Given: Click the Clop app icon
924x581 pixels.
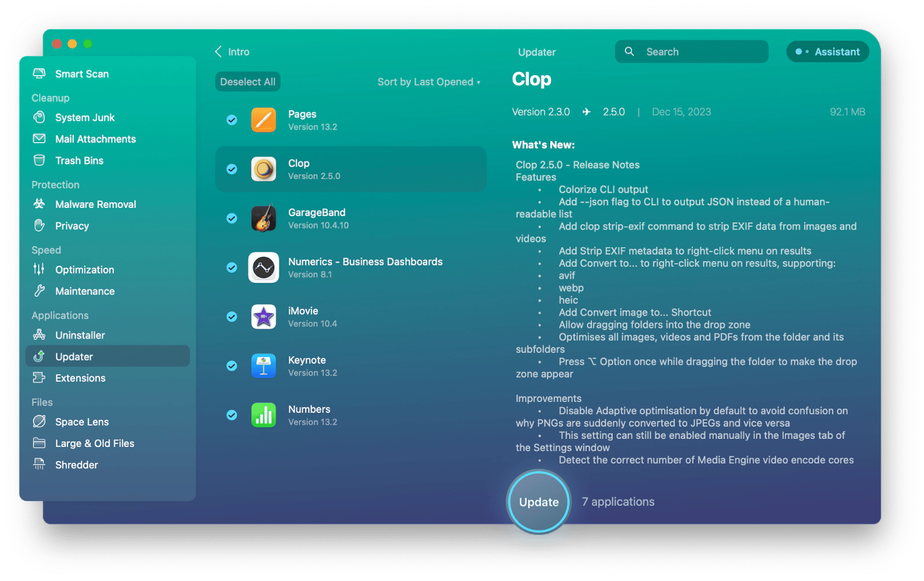Looking at the screenshot, I should [x=263, y=169].
